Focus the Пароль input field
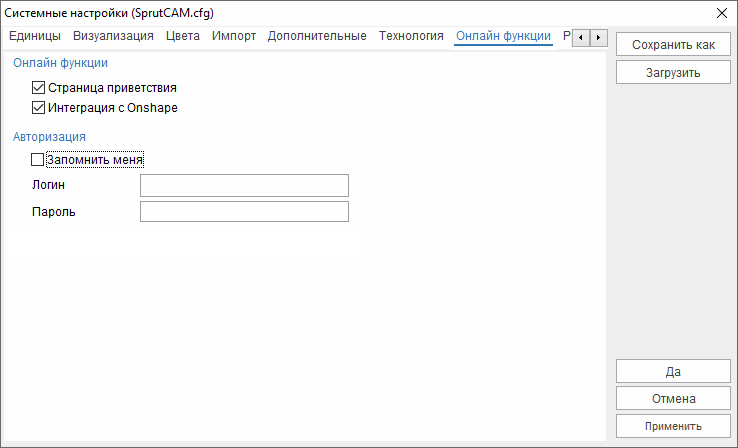Viewport: 738px width, 448px height. [x=244, y=212]
